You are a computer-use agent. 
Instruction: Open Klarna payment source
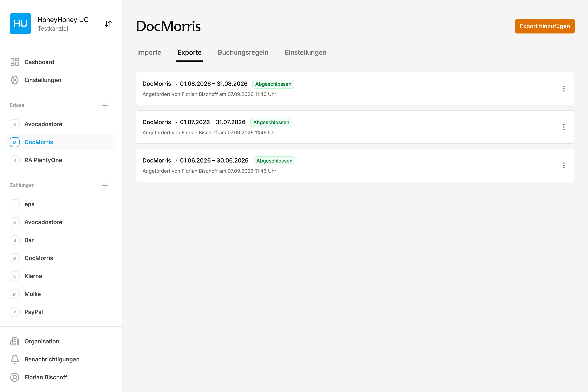coord(61,276)
